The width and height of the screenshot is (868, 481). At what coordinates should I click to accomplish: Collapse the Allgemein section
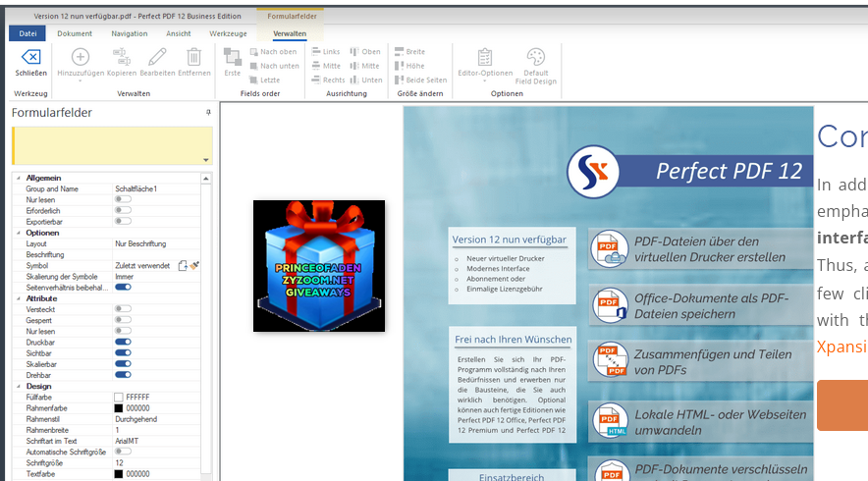pyautogui.click(x=19, y=178)
